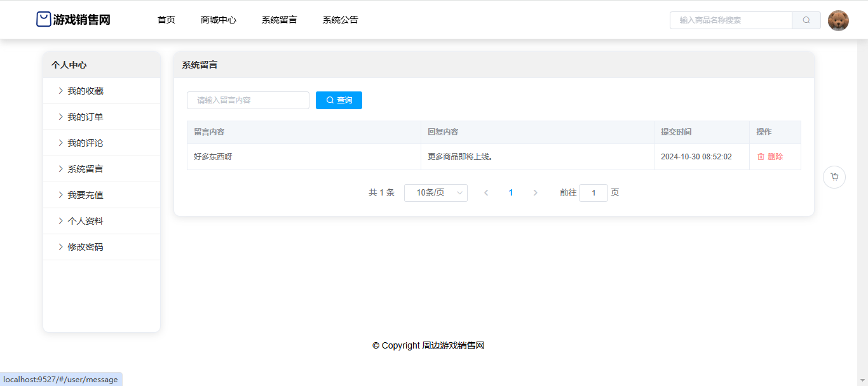Select 首页 in top navigation
This screenshot has width=868, height=386.
coord(166,20)
